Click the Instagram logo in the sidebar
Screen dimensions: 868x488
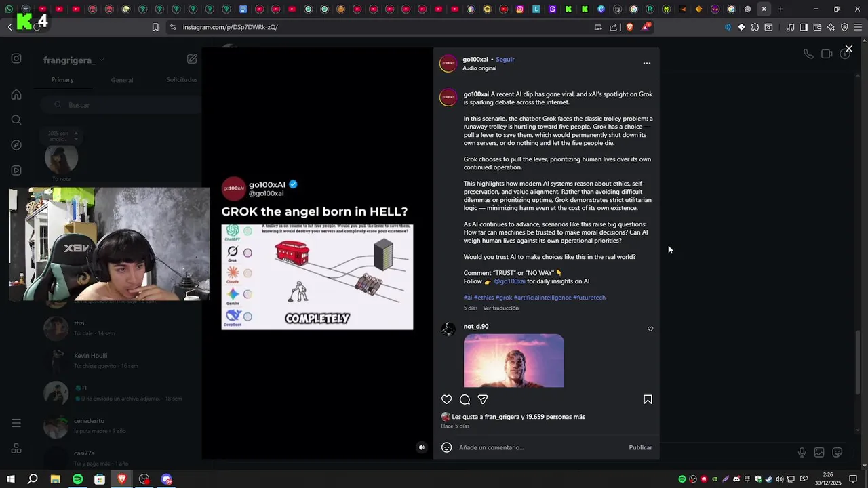coord(16,58)
